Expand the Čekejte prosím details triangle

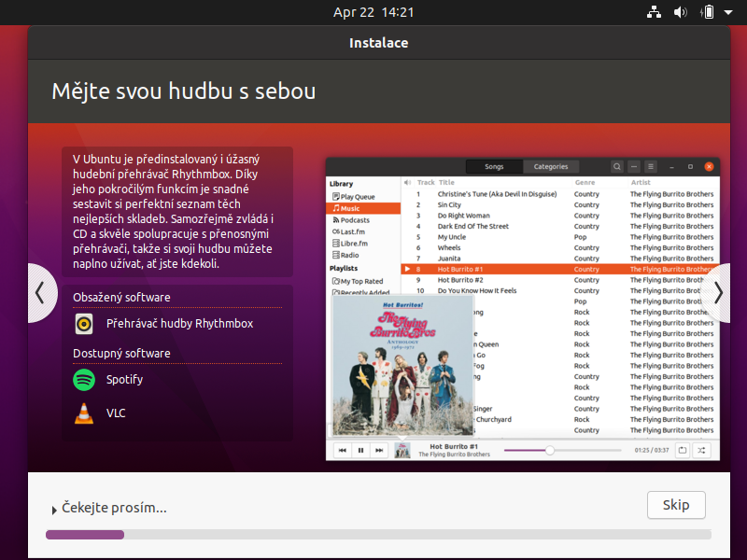coord(54,510)
